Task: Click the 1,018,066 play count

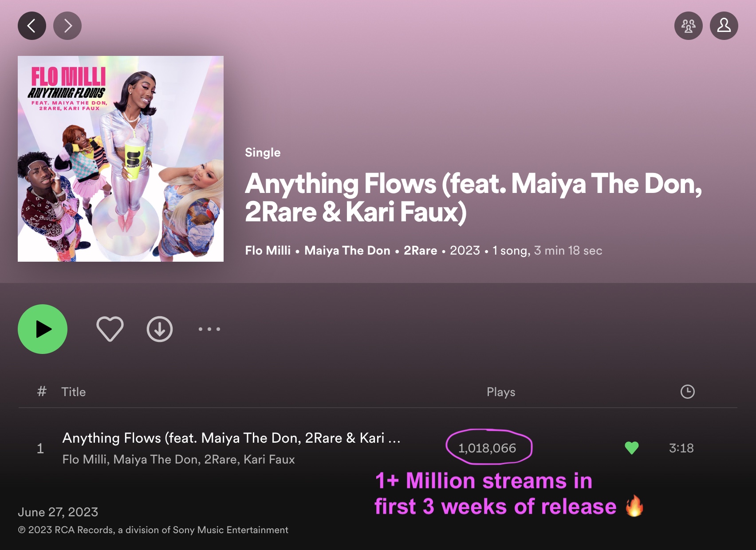Action: [x=487, y=448]
